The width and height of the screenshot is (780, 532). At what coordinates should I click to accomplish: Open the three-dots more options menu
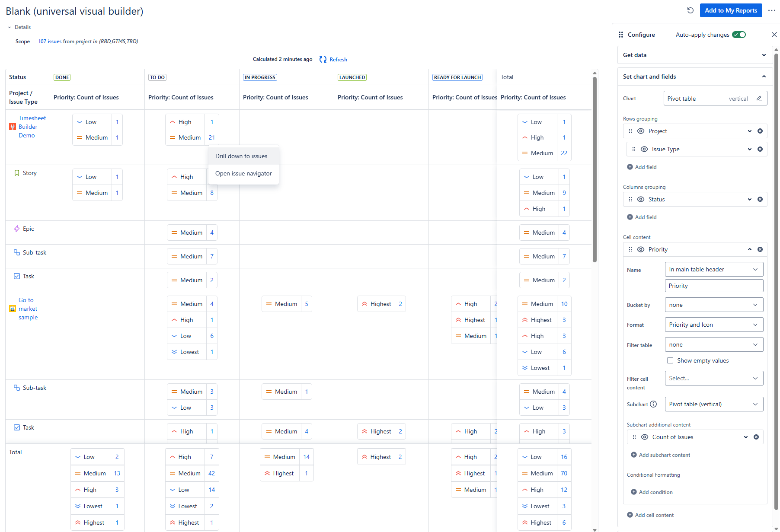(x=772, y=10)
